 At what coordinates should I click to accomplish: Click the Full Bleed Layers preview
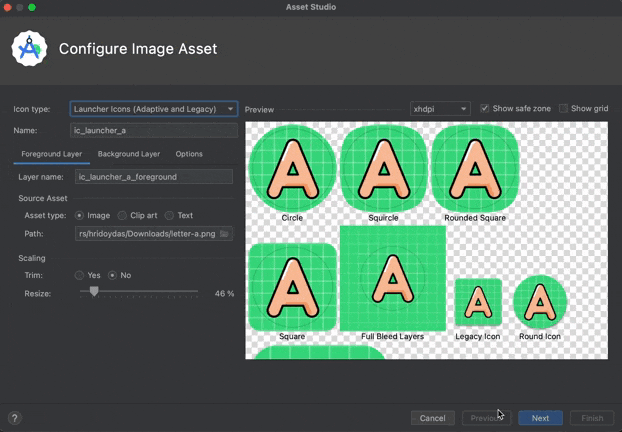point(393,278)
